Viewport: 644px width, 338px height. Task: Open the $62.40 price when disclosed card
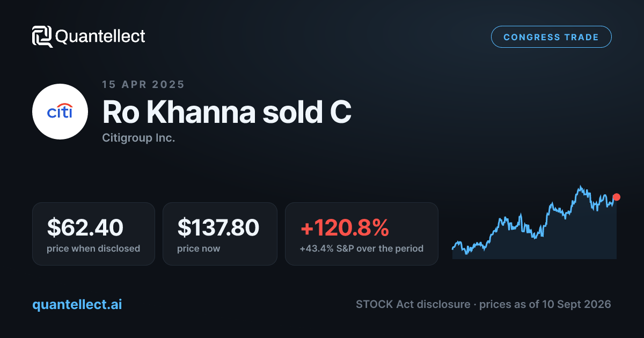point(93,233)
